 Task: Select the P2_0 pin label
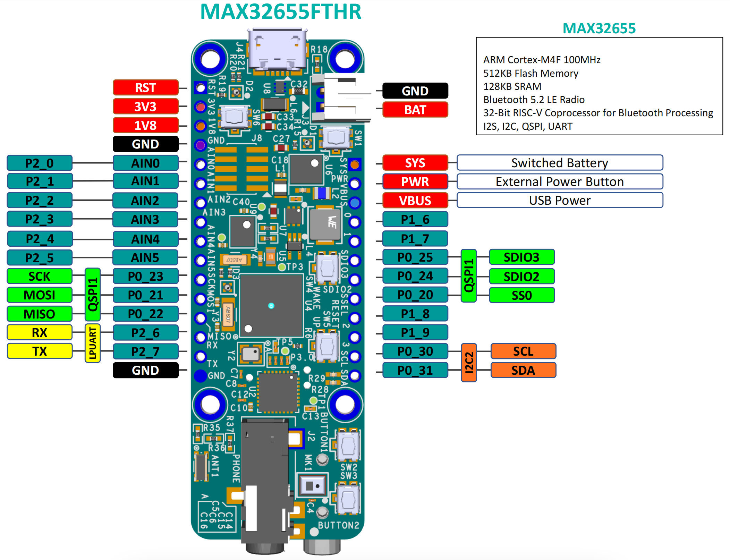point(40,163)
